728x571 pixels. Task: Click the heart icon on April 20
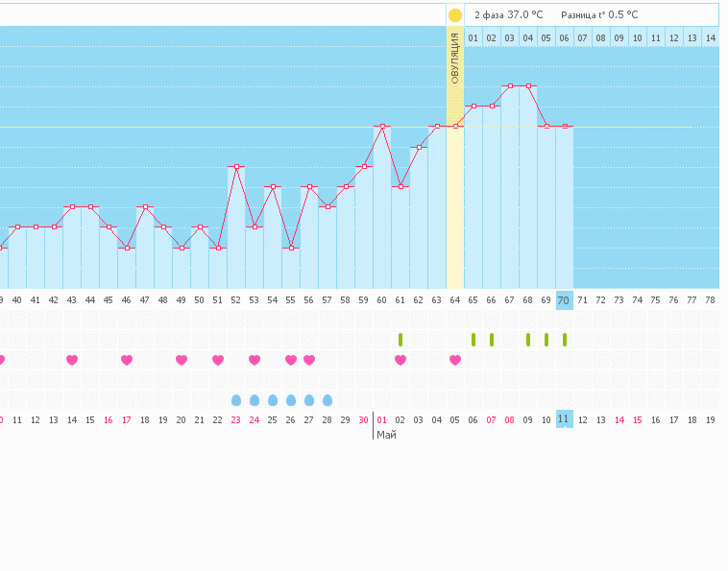(x=182, y=360)
